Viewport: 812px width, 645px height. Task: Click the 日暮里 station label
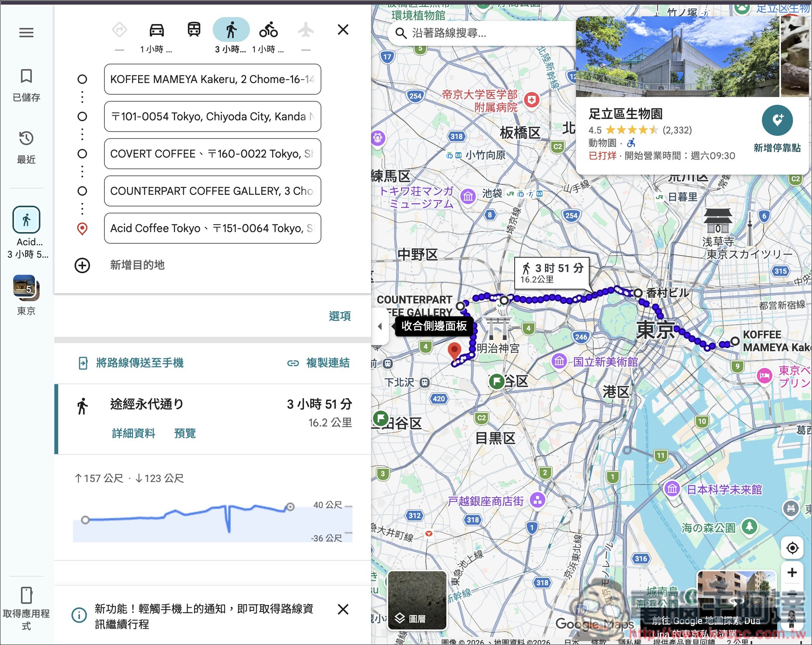682,197
